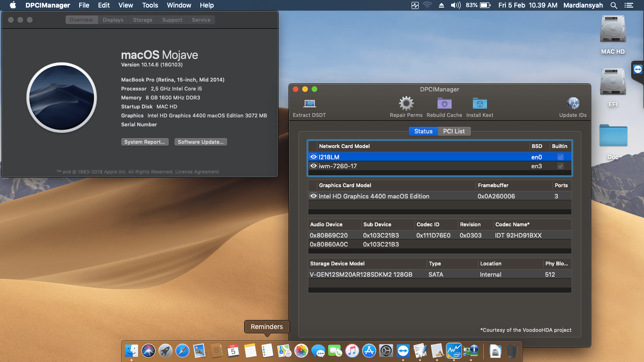Open the Window menu
Viewport: 644px width, 362px height.
[179, 5]
